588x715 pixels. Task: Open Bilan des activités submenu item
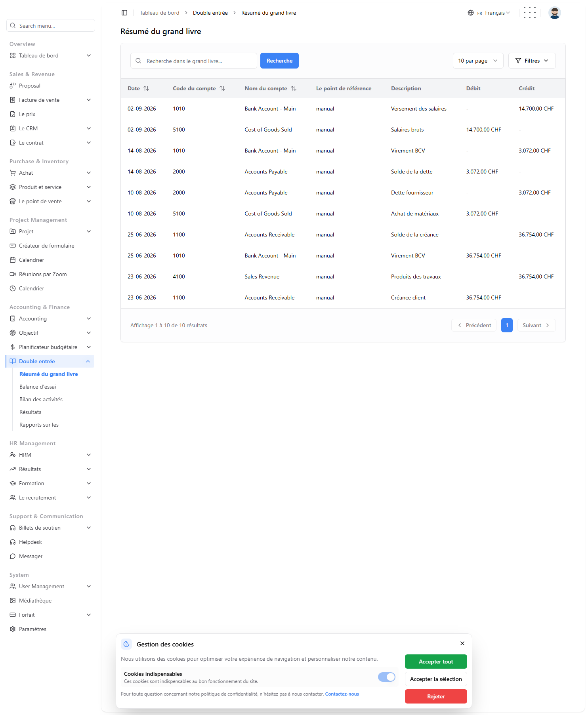tap(41, 399)
